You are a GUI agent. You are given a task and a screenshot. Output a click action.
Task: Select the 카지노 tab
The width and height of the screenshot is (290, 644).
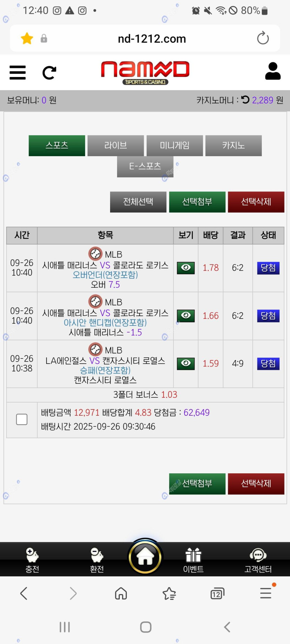[x=233, y=145]
